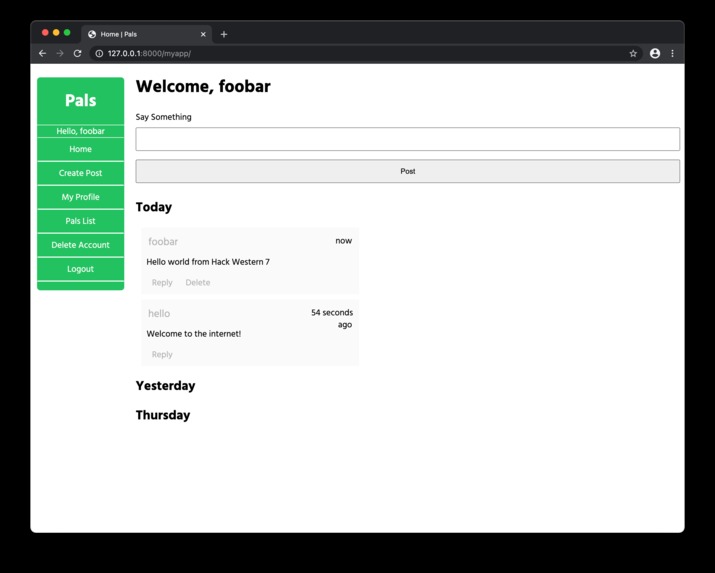Bookmark this page with the star icon
715x573 pixels.
click(633, 53)
